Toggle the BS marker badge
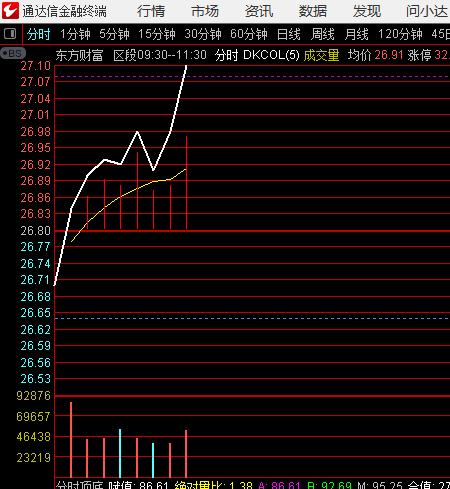This screenshot has width=450, height=489. tap(13, 53)
